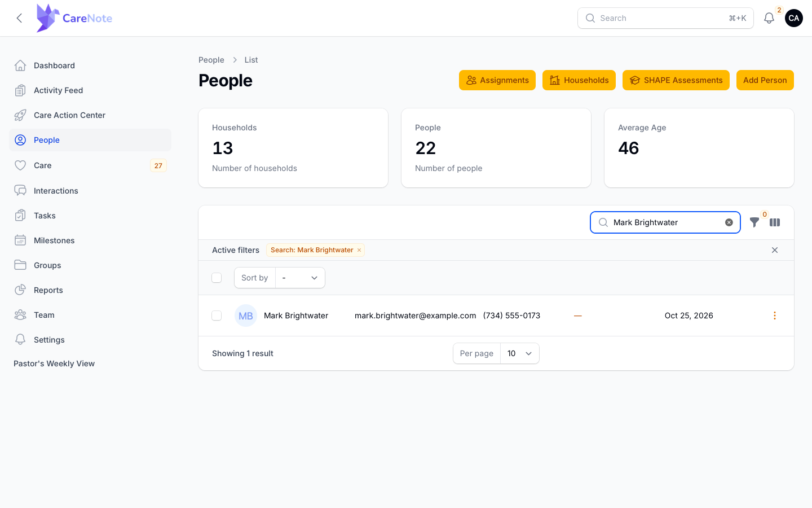The width and height of the screenshot is (812, 508).
Task: Go to Tasks in sidebar
Action: point(90,216)
